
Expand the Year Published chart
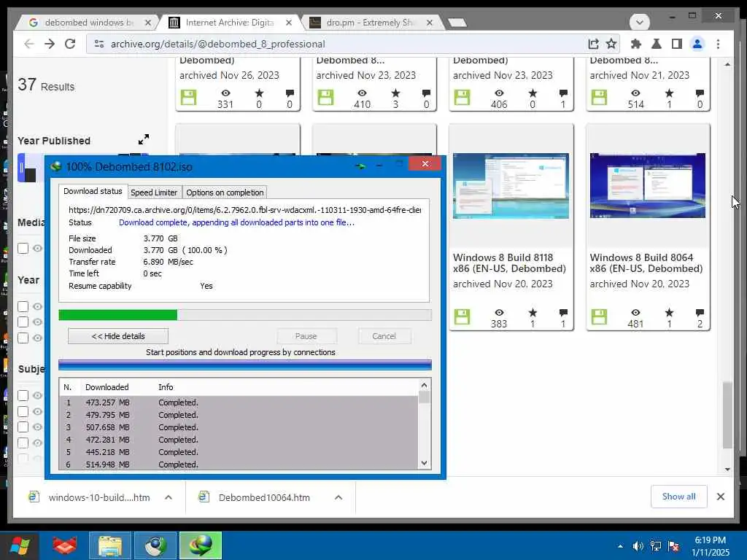tap(144, 139)
